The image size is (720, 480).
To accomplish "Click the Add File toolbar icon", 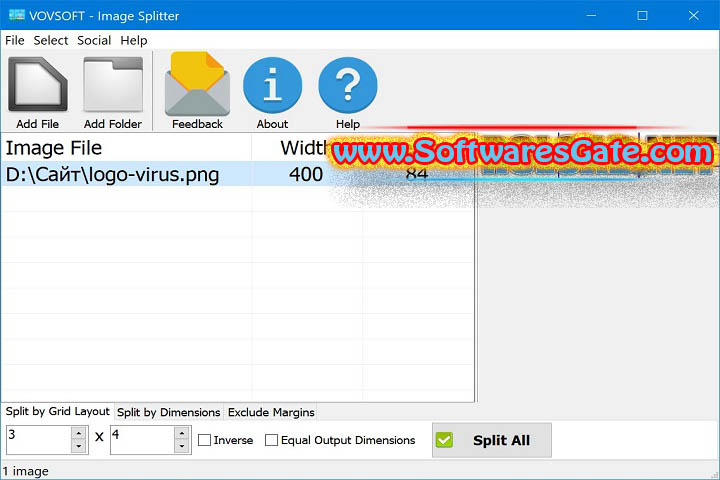I will (x=38, y=84).
